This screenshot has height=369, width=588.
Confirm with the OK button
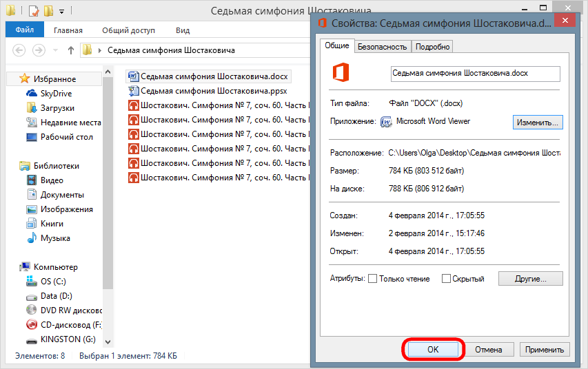click(x=433, y=349)
